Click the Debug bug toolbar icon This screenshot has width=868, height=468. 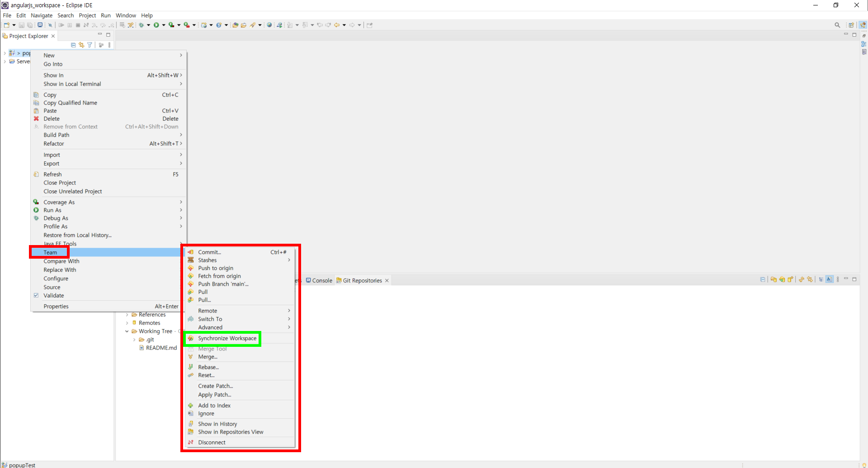click(x=142, y=25)
